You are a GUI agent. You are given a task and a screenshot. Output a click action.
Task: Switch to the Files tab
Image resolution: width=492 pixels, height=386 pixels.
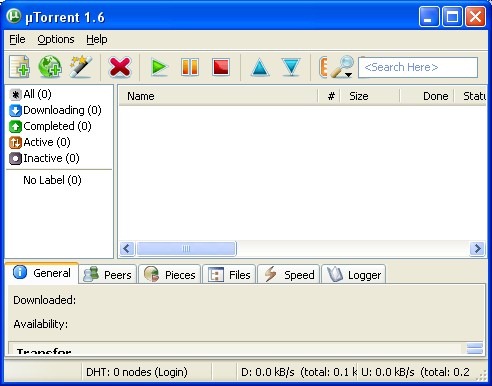(x=229, y=275)
